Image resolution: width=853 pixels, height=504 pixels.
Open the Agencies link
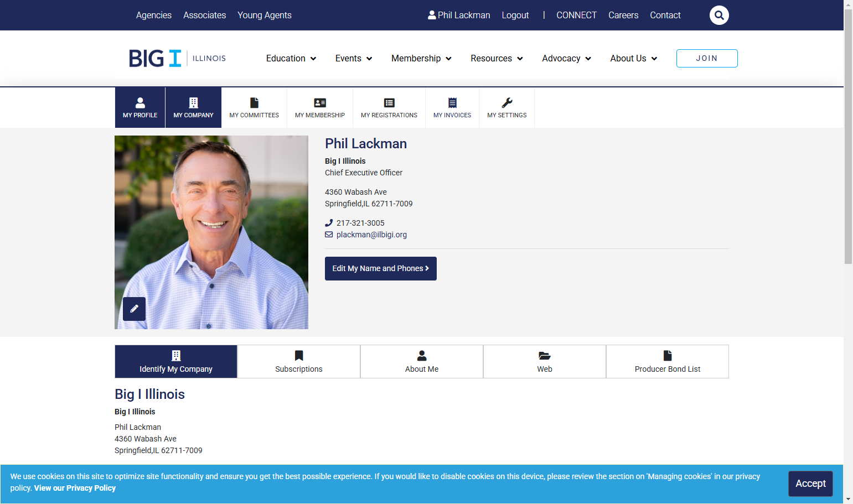point(154,15)
